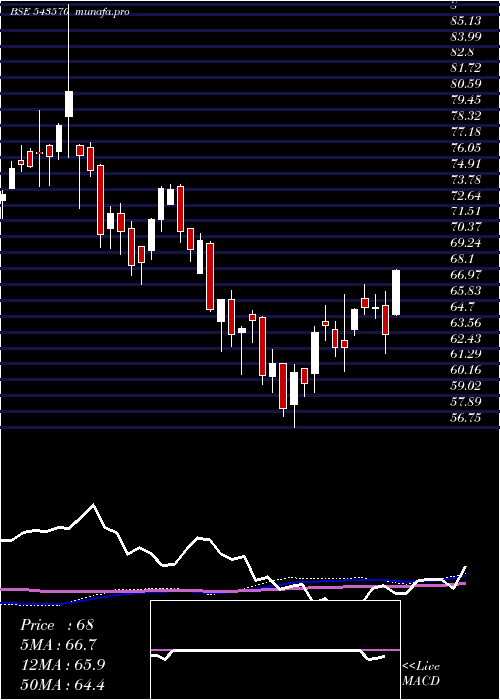The image size is (500, 700).
Task: Click the 50MA : 64.4 readout
Action: point(63,684)
